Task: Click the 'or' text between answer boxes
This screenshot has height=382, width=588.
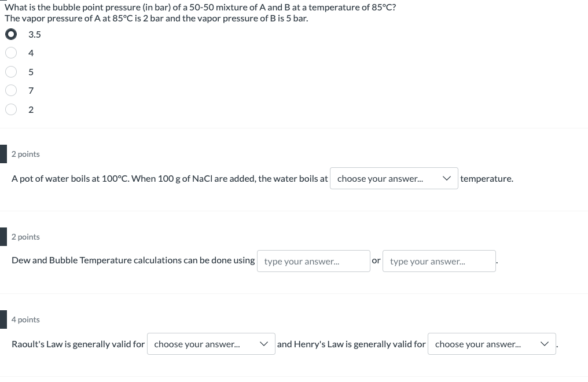Action: coord(376,260)
